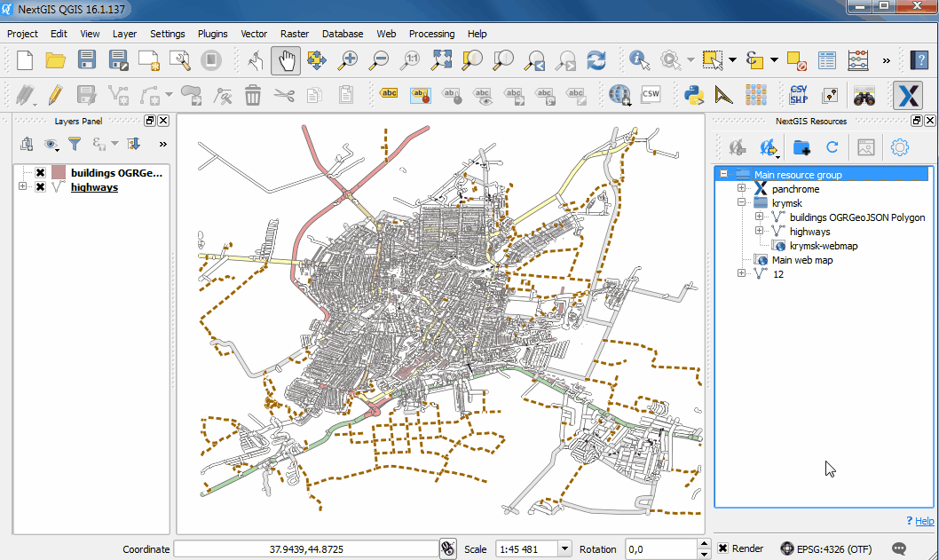Viewport: 939px width, 560px height.
Task: Collapse the Main resource group node
Action: point(724,175)
